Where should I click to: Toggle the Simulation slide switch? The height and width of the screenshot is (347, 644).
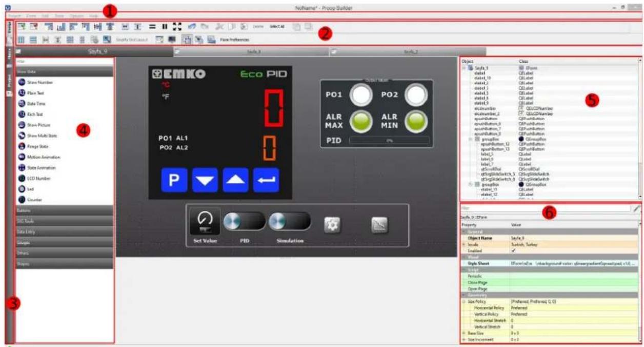pos(289,222)
